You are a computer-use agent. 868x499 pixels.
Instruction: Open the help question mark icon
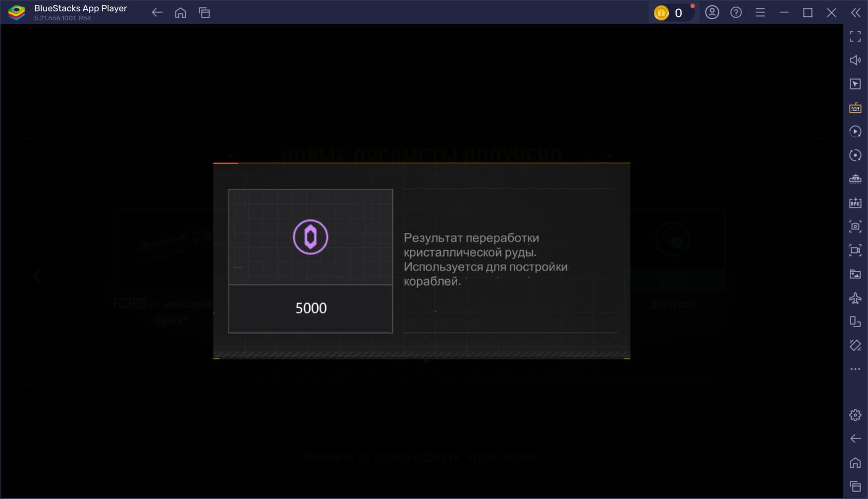pos(736,12)
